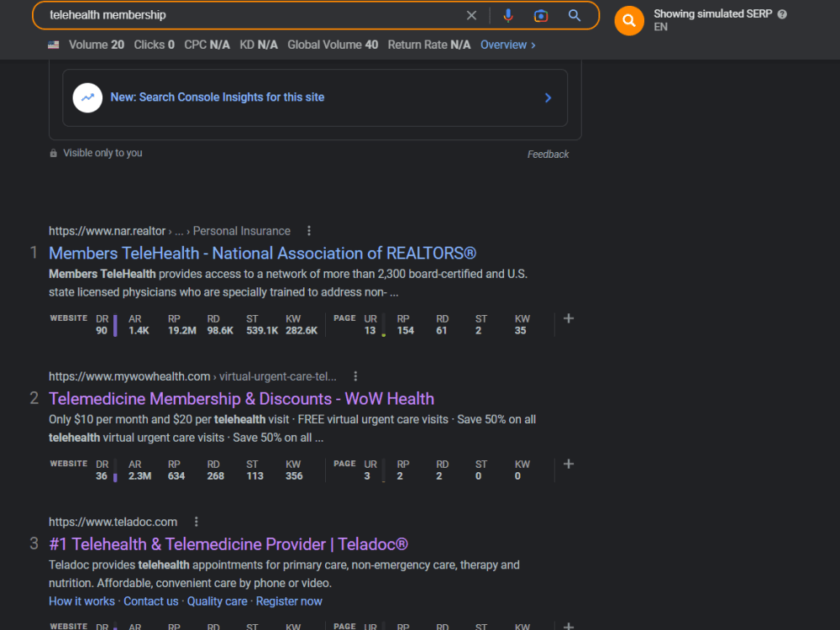
Task: Click the https://www.mywowhealth.com breadcrumb URL
Action: 129,376
